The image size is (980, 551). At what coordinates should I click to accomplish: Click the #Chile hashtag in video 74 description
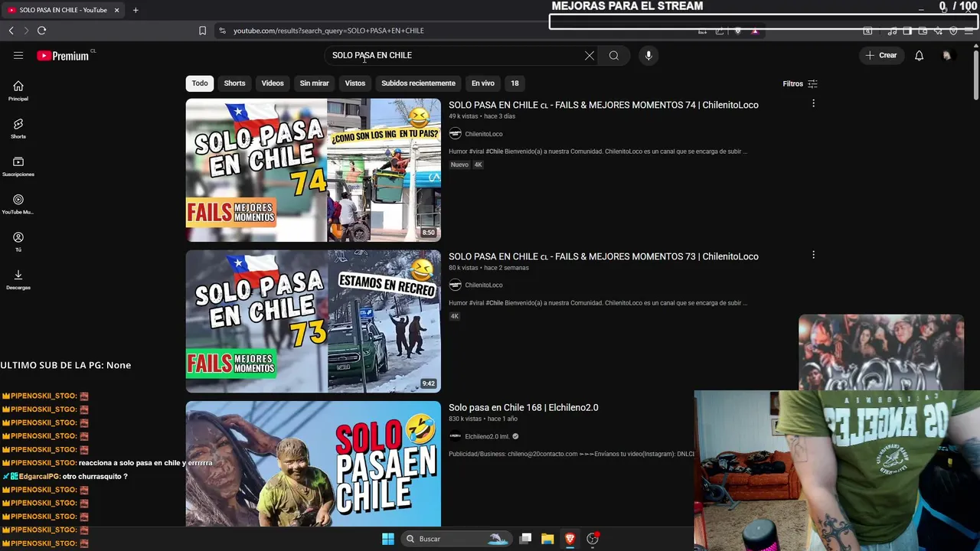pyautogui.click(x=495, y=152)
